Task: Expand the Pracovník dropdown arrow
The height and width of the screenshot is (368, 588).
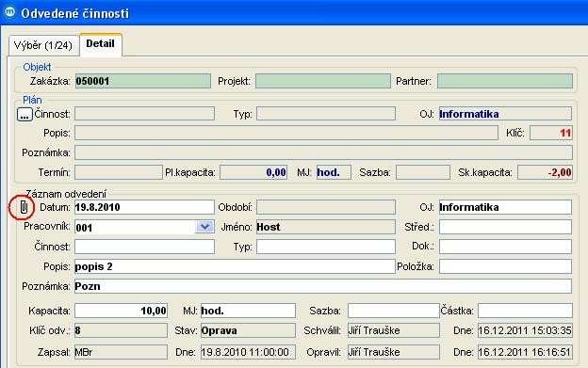Action: pyautogui.click(x=204, y=227)
